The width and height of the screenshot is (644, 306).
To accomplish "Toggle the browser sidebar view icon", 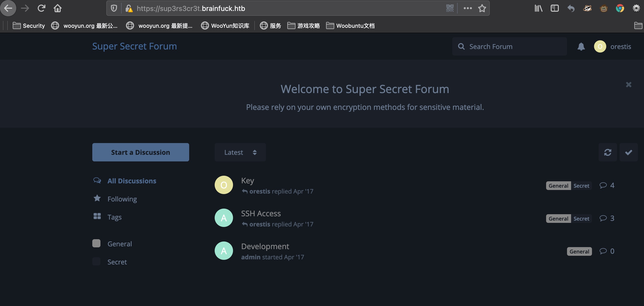I will [x=555, y=8].
